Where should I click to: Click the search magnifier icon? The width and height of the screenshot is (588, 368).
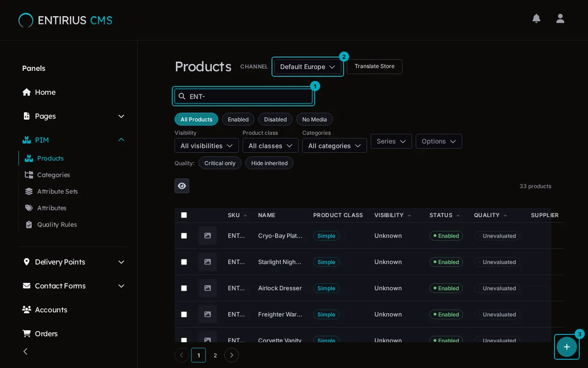tap(182, 96)
